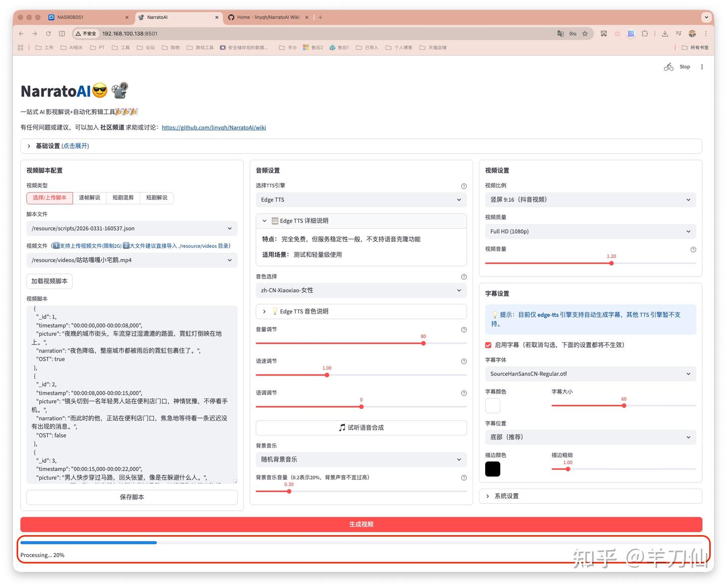Select 短剧混剪 video type
The height and width of the screenshot is (588, 727).
coord(123,198)
